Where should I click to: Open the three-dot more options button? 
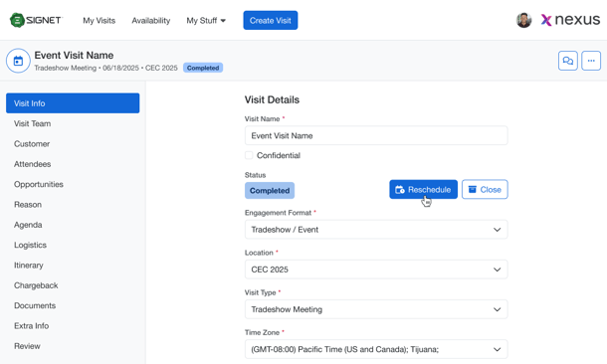point(591,61)
